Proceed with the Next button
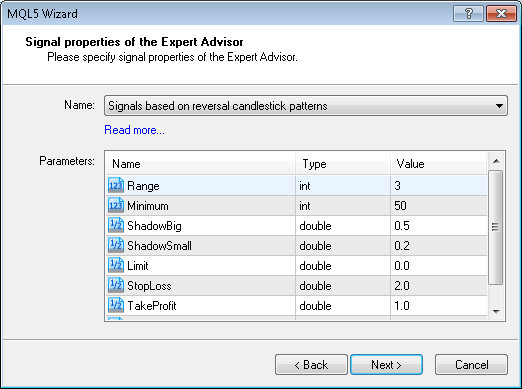 [386, 365]
